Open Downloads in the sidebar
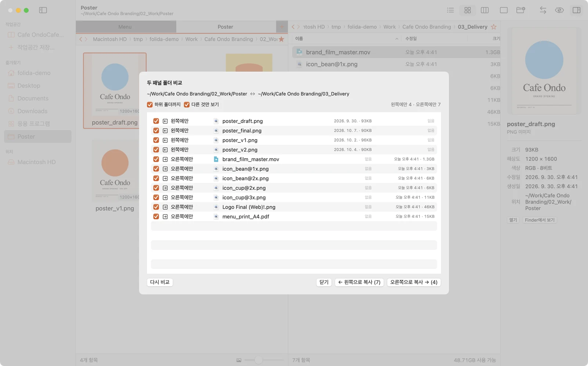 coord(37,111)
